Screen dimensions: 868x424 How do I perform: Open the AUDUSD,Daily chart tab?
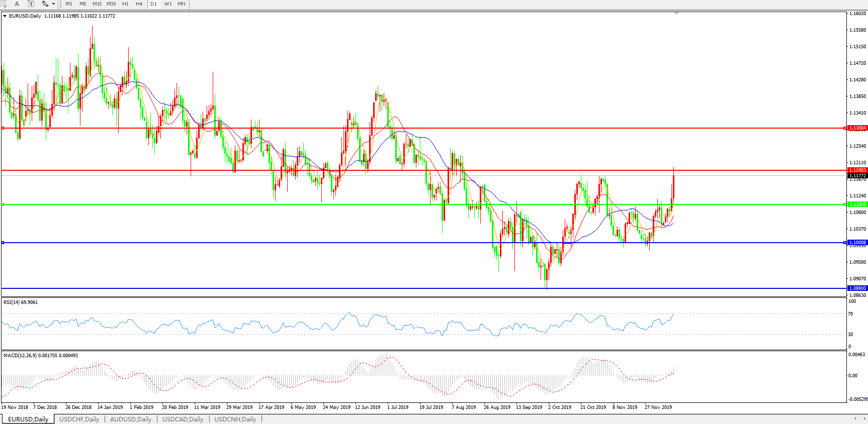pos(131,419)
